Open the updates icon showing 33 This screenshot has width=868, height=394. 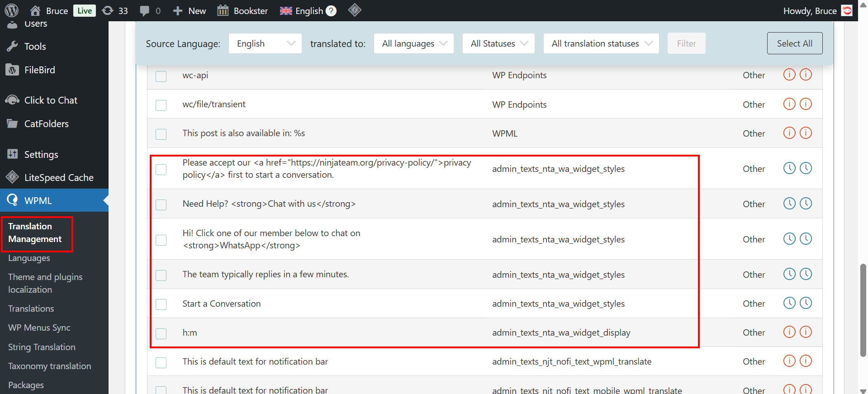(x=108, y=10)
